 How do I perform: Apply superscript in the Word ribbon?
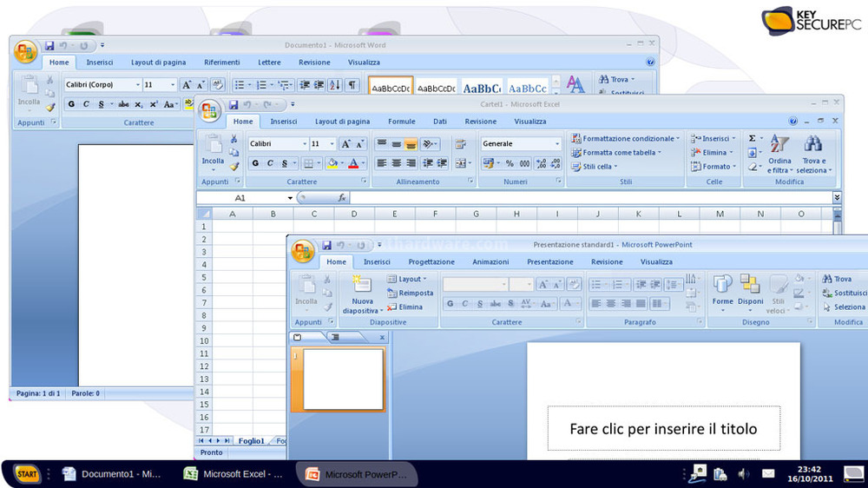tap(154, 104)
